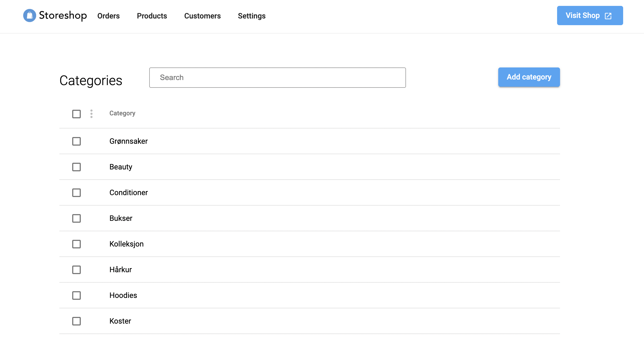
Task: Select the Kolleksjon row checkbox
Action: click(x=76, y=244)
